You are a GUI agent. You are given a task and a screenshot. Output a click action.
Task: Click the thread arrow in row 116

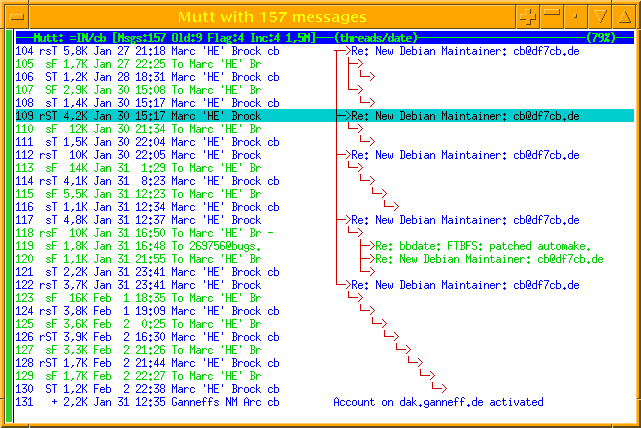click(x=391, y=206)
